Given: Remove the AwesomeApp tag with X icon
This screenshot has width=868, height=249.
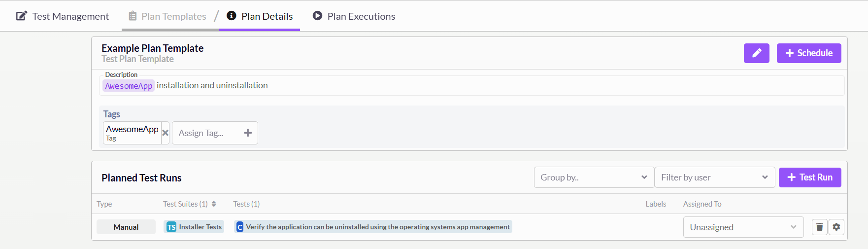Looking at the screenshot, I should click(166, 133).
